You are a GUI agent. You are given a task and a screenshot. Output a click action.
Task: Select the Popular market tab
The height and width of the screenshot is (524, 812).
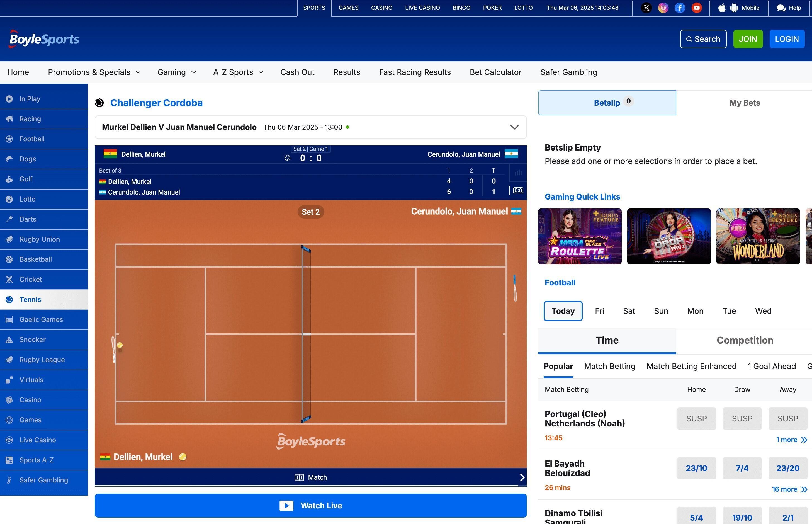tap(558, 367)
